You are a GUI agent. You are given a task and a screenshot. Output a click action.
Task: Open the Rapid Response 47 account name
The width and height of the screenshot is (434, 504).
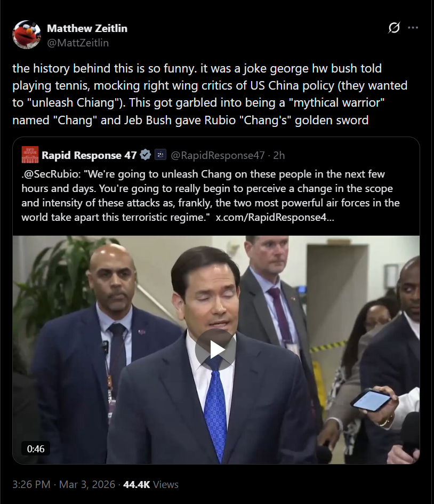[x=89, y=155]
